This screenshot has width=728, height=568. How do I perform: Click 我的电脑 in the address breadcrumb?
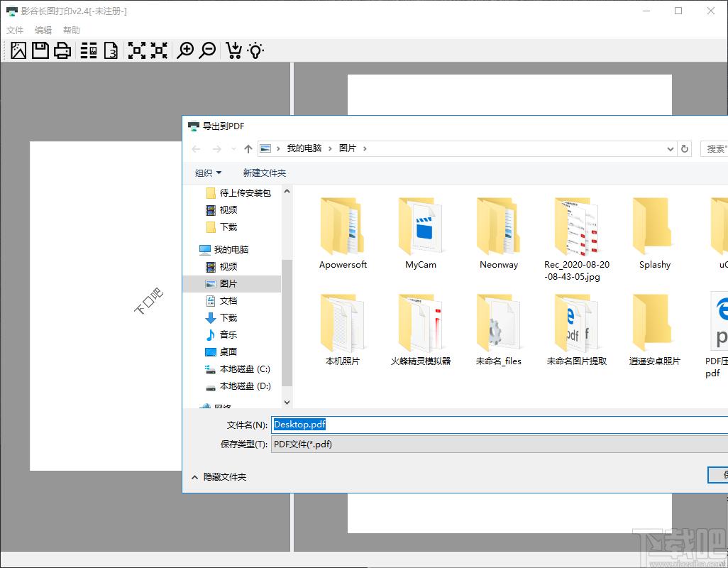[304, 148]
